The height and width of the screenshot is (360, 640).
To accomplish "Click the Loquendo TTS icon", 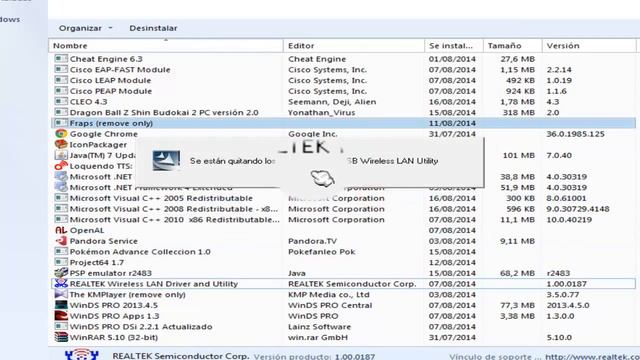I will point(61,166).
